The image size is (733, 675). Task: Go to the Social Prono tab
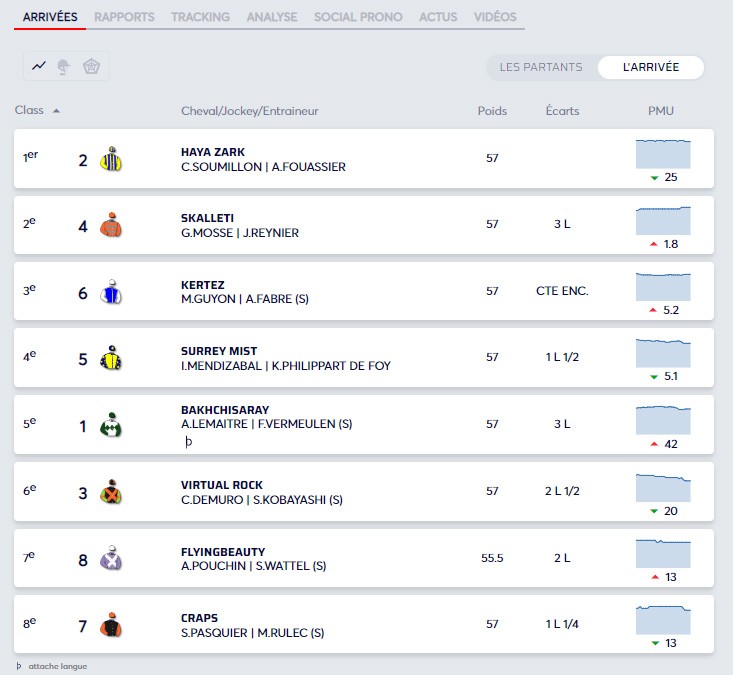tap(358, 17)
